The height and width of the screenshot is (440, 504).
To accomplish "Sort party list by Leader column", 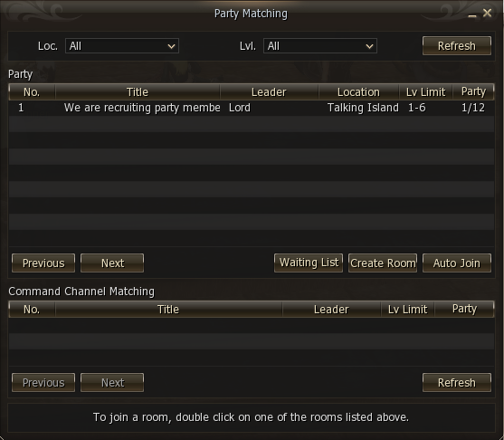I will pos(269,92).
